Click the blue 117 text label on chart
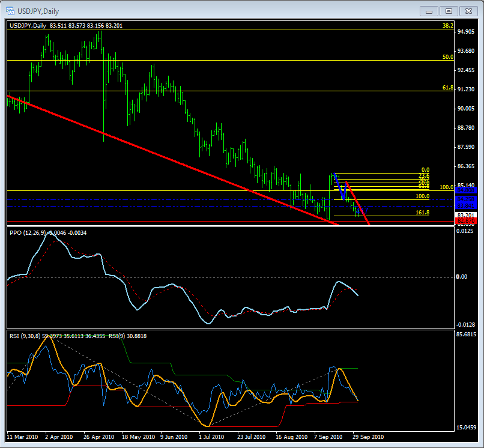Screen dimensions: 484x448 (x=364, y=210)
